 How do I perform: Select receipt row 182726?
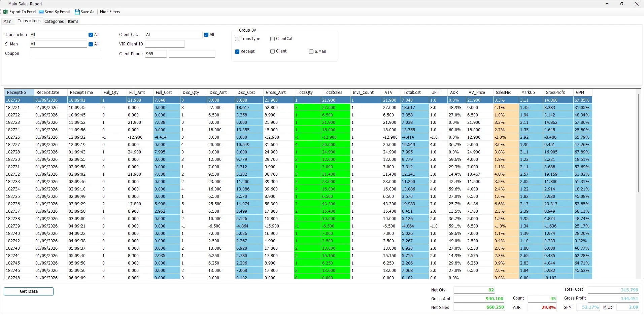click(298, 137)
